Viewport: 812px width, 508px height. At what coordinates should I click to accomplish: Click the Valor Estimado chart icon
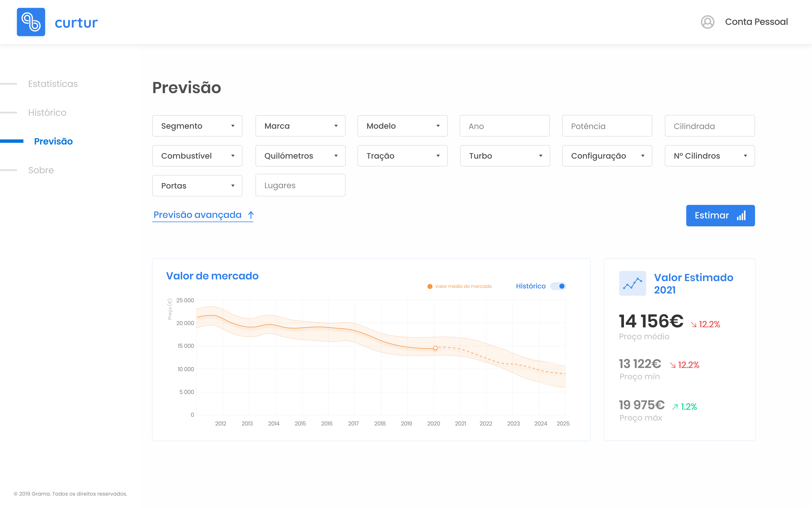point(633,283)
